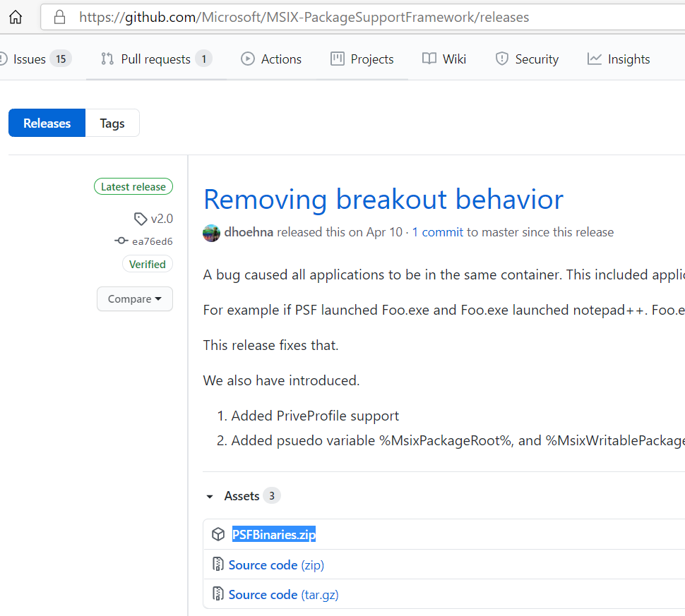The height and width of the screenshot is (616, 685).
Task: Open the Security tab
Action: click(x=527, y=59)
